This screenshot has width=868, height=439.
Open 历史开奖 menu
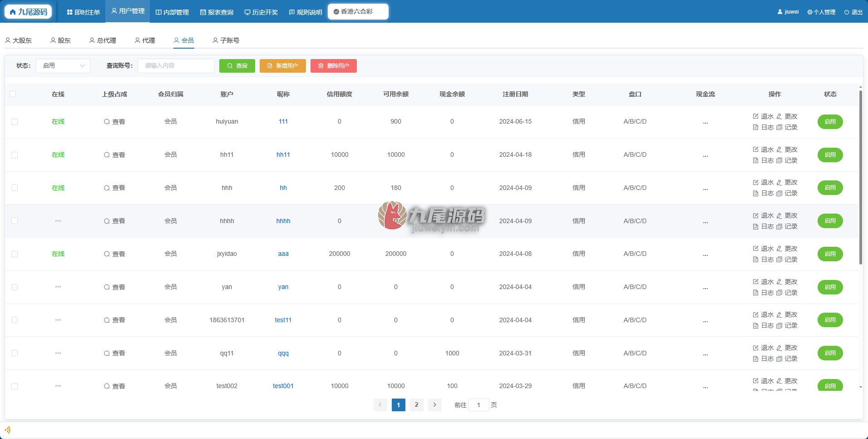pyautogui.click(x=261, y=12)
